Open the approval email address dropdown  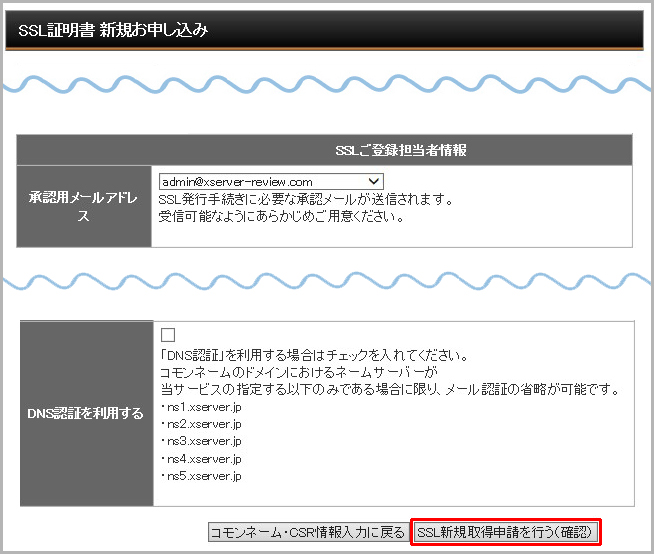(x=270, y=181)
